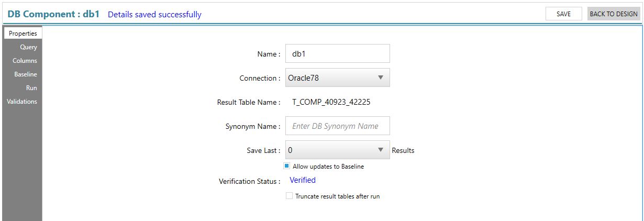Edit the Name field containing db1
This screenshot has width=644, height=221.
tap(338, 53)
